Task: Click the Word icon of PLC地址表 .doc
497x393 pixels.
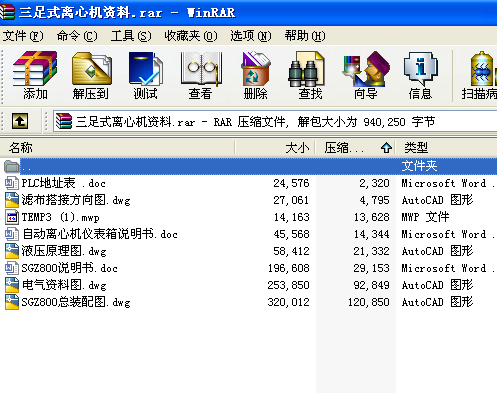Action: click(x=11, y=183)
